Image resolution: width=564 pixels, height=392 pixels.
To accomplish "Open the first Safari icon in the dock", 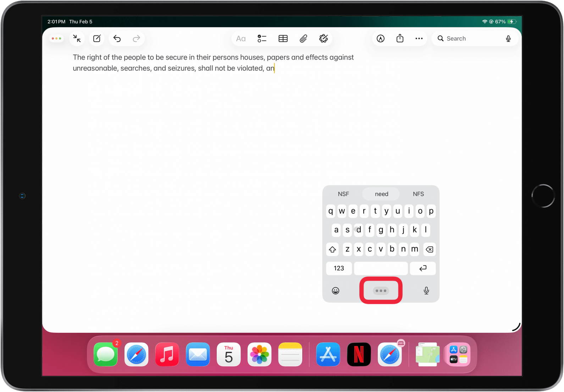I will (x=137, y=354).
